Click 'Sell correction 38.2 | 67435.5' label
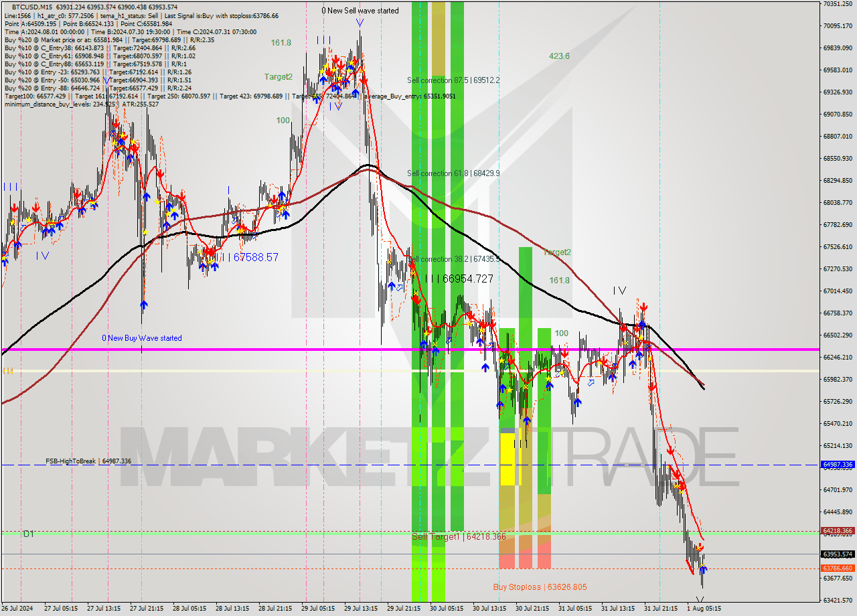 click(453, 259)
